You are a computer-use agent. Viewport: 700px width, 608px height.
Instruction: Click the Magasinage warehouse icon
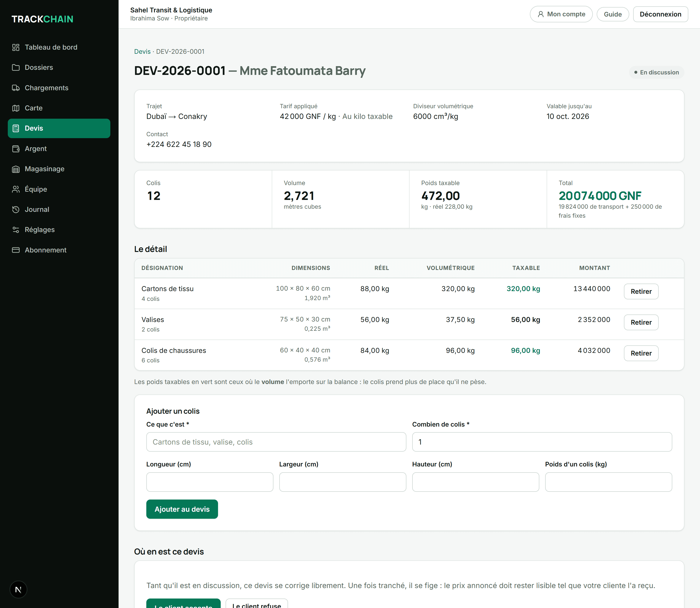pyautogui.click(x=16, y=169)
